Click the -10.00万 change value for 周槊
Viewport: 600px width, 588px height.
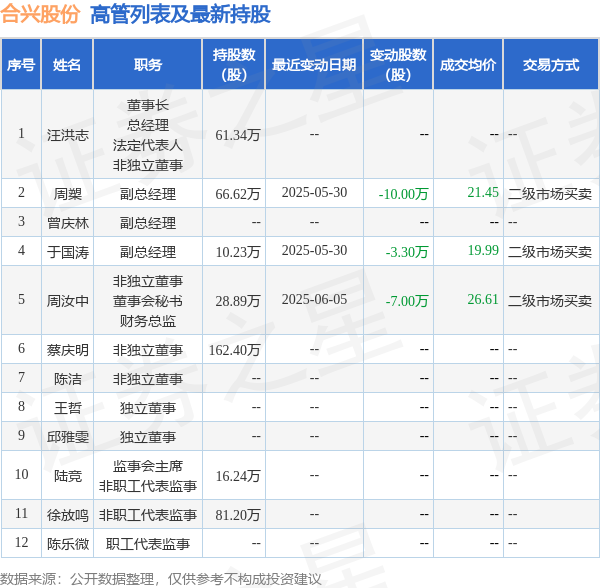[x=405, y=193]
